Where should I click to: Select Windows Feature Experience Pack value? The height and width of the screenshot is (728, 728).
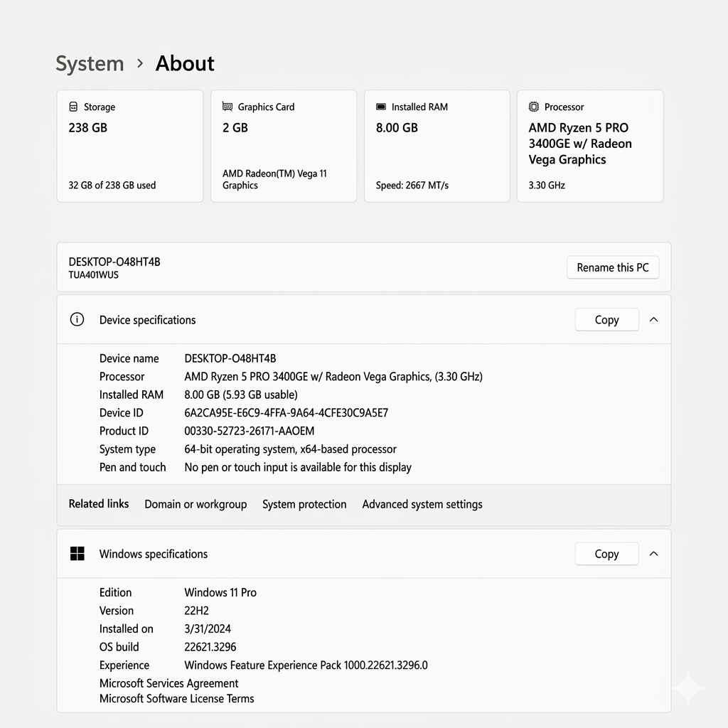coord(306,665)
